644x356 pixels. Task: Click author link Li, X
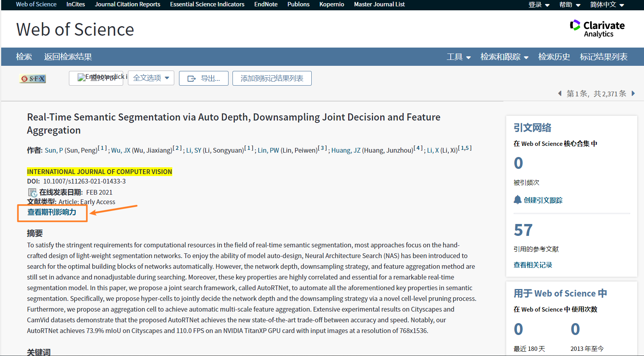click(x=433, y=150)
